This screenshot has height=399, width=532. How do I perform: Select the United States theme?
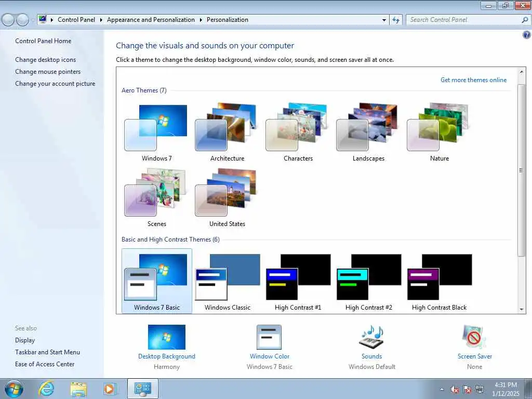click(x=227, y=198)
